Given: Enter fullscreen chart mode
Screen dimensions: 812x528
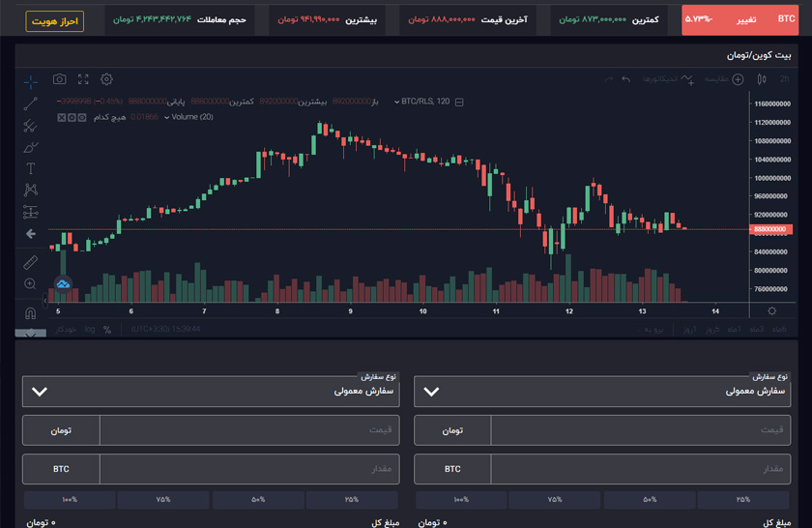Looking at the screenshot, I should pyautogui.click(x=83, y=79).
